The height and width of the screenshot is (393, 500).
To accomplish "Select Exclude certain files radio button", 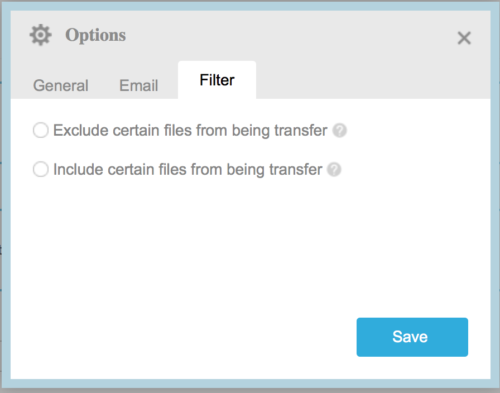I will [x=41, y=130].
